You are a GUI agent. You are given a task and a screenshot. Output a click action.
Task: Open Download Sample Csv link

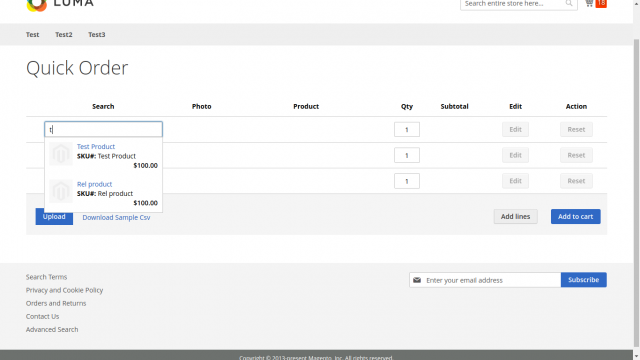pyautogui.click(x=116, y=218)
